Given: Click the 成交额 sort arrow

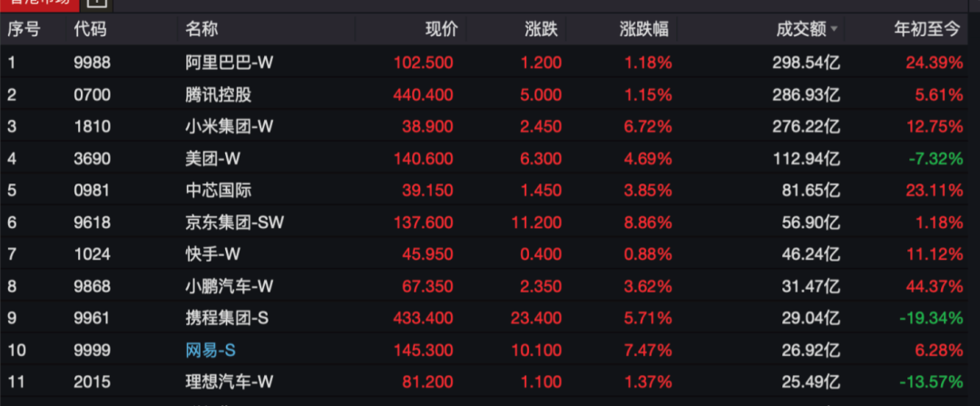Looking at the screenshot, I should pyautogui.click(x=835, y=30).
